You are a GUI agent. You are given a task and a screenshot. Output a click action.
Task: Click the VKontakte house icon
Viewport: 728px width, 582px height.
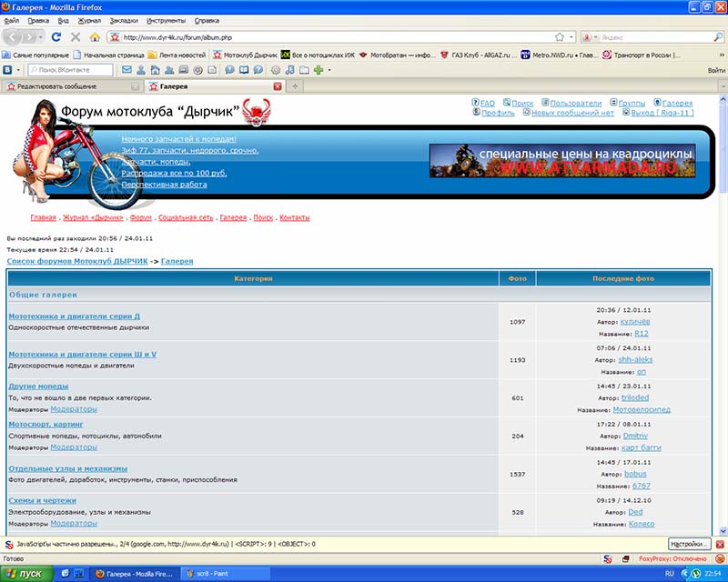pos(155,70)
